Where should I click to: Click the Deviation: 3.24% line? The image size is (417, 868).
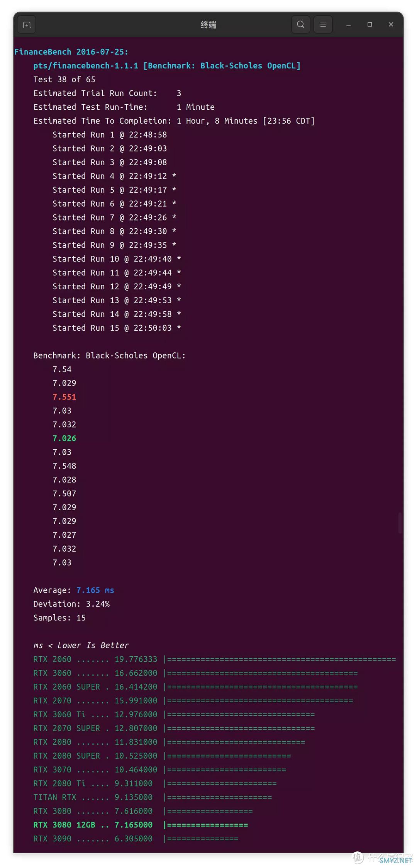pos(71,604)
